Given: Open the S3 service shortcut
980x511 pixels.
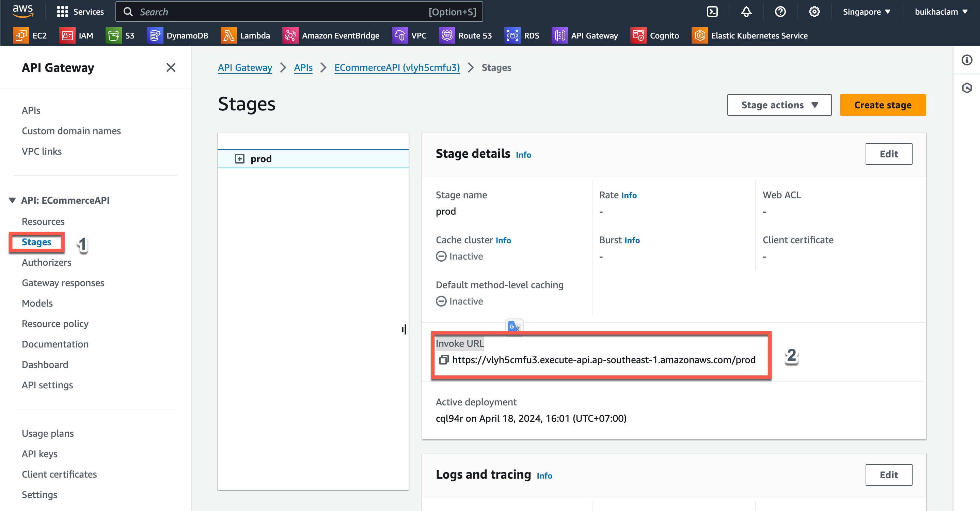Looking at the screenshot, I should click(x=120, y=35).
